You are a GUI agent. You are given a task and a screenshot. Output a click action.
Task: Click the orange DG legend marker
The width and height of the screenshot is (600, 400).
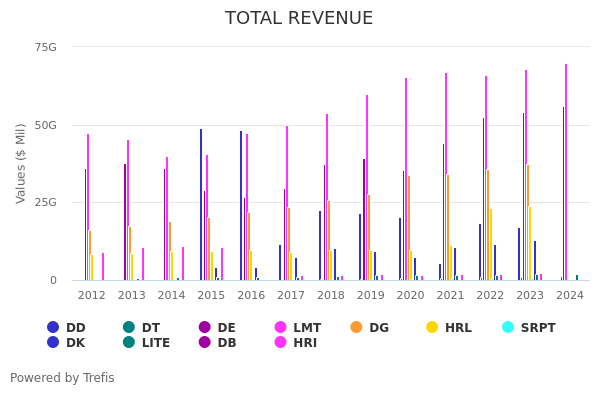click(x=357, y=327)
